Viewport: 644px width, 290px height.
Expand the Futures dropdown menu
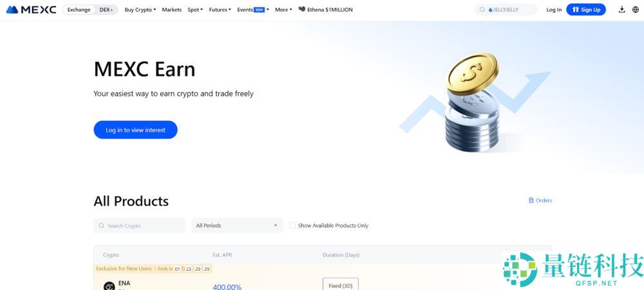(x=220, y=10)
